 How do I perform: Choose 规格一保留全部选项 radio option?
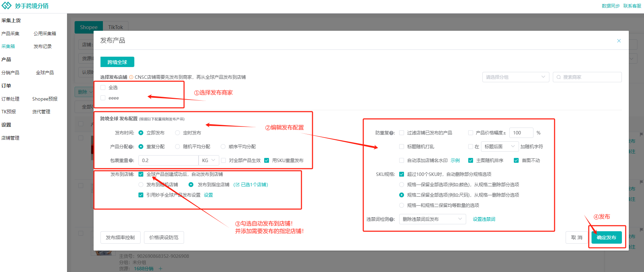[402, 185]
